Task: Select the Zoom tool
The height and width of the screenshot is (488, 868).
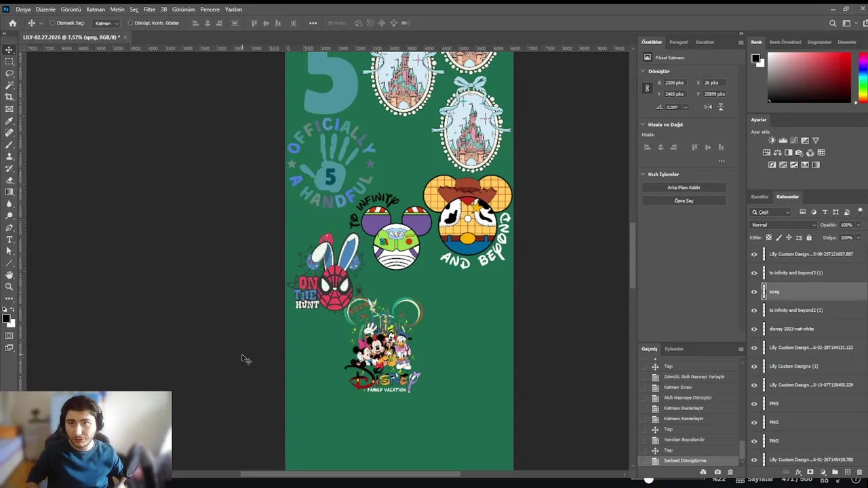Action: (x=9, y=287)
